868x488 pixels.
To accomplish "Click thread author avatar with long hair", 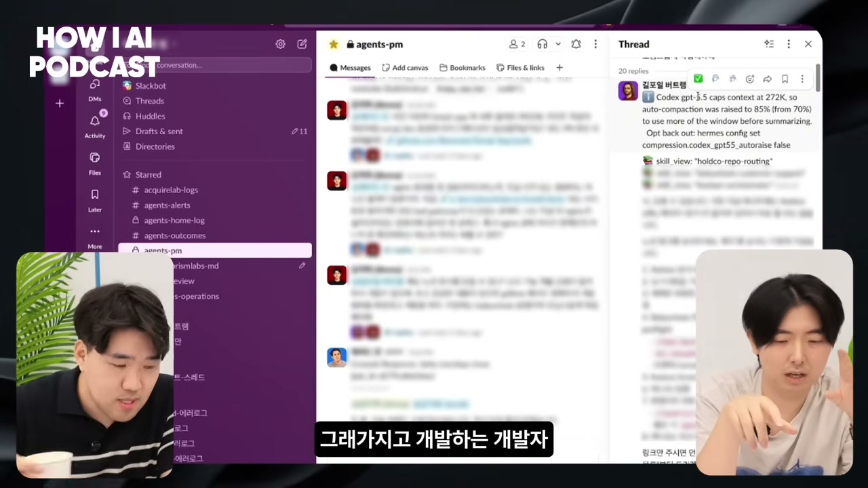I will point(628,91).
